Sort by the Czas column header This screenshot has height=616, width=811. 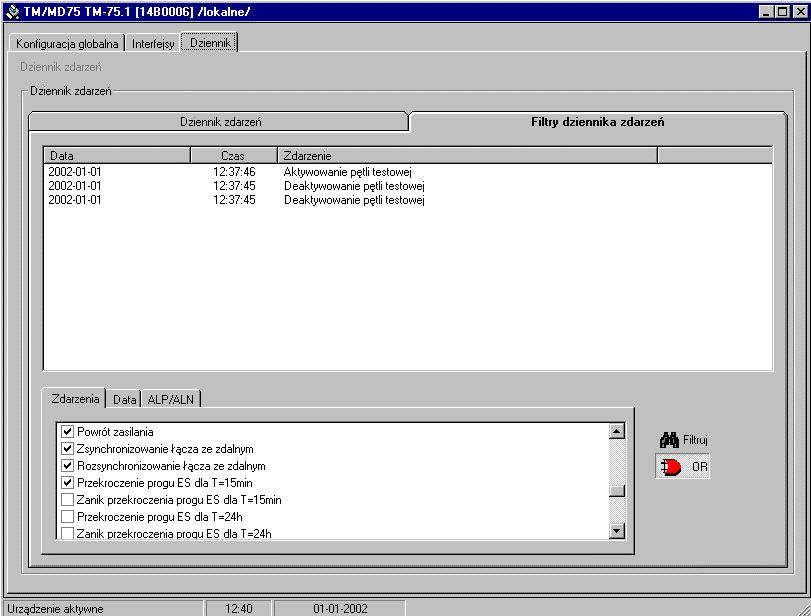pyautogui.click(x=234, y=155)
